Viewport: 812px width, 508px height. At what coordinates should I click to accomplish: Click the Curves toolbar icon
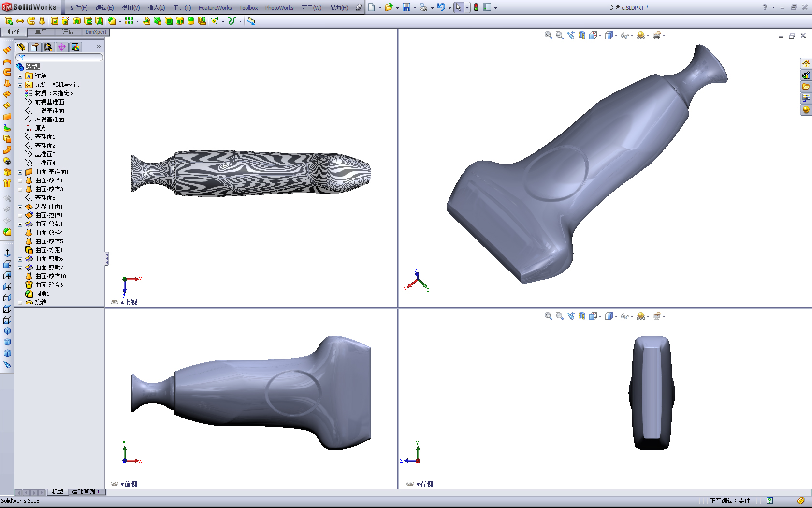232,21
